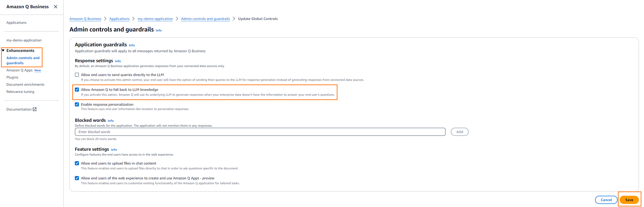Click the New badge beside Amazon Q Apps
This screenshot has width=644, height=207.
point(38,70)
